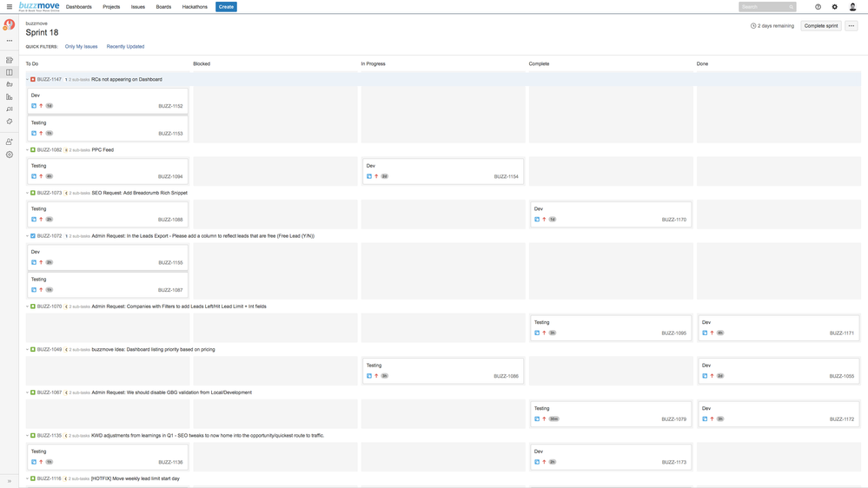Open the Projects menu
Screen dimensions: 868x488
pos(111,7)
